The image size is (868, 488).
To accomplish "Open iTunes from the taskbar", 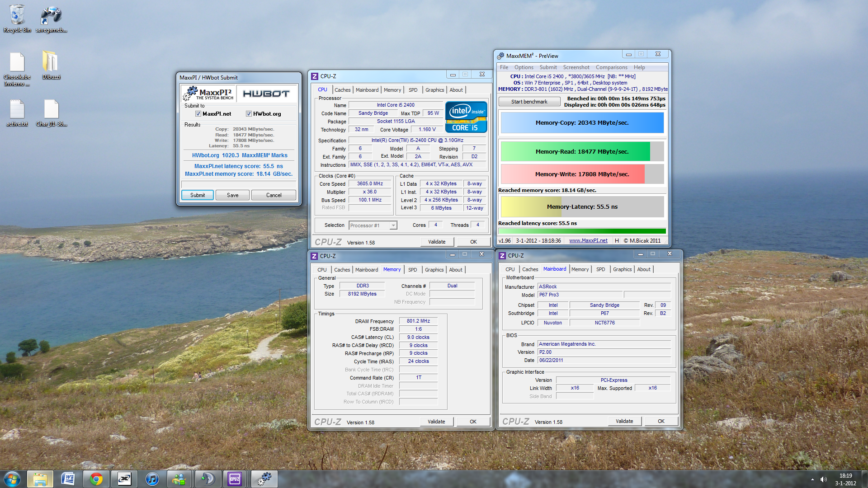I will (x=152, y=479).
